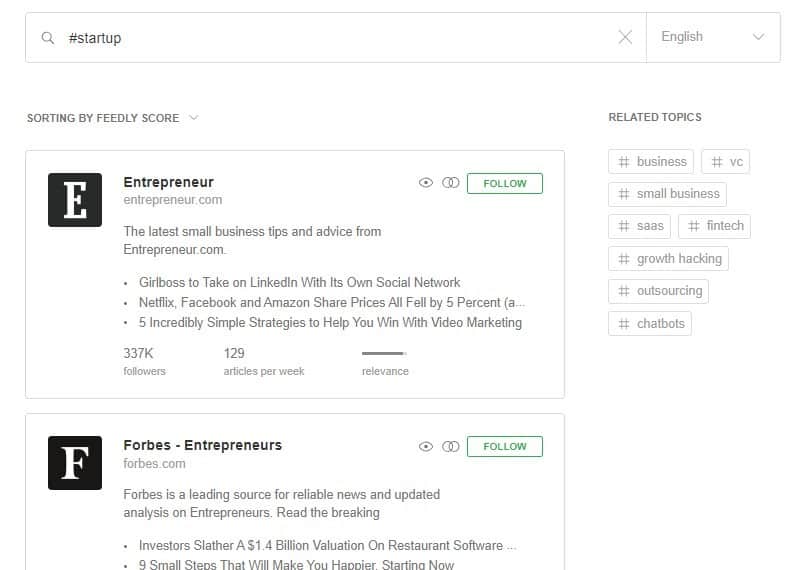Choose the growth hacking topic tag
Viewport: 807px width, 570px height.
669,258
